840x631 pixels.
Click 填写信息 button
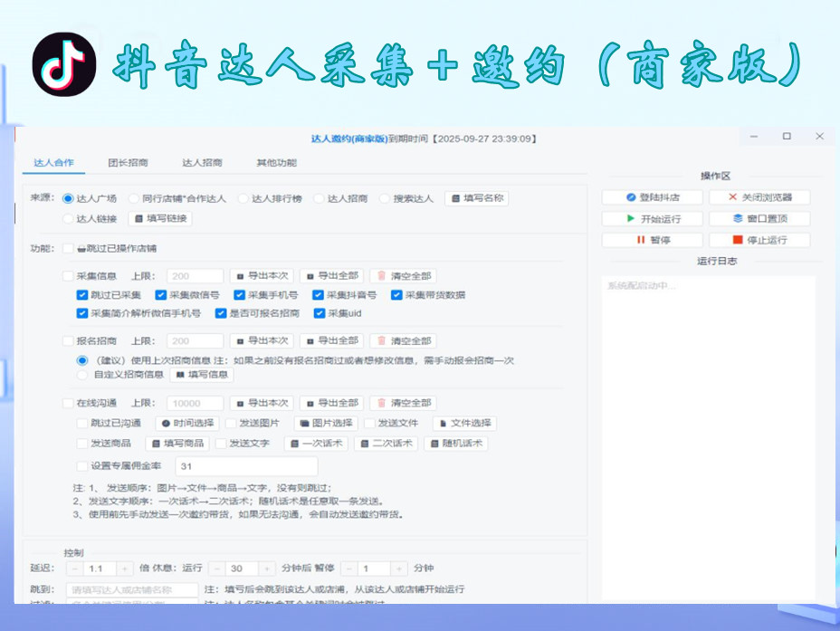[x=202, y=375]
